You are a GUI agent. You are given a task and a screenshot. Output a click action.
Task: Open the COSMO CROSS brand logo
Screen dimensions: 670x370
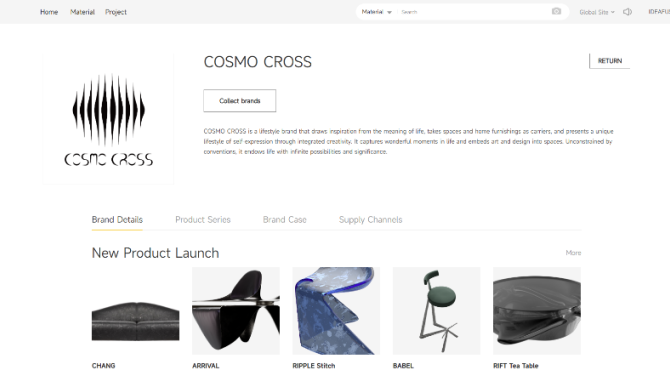tap(109, 119)
